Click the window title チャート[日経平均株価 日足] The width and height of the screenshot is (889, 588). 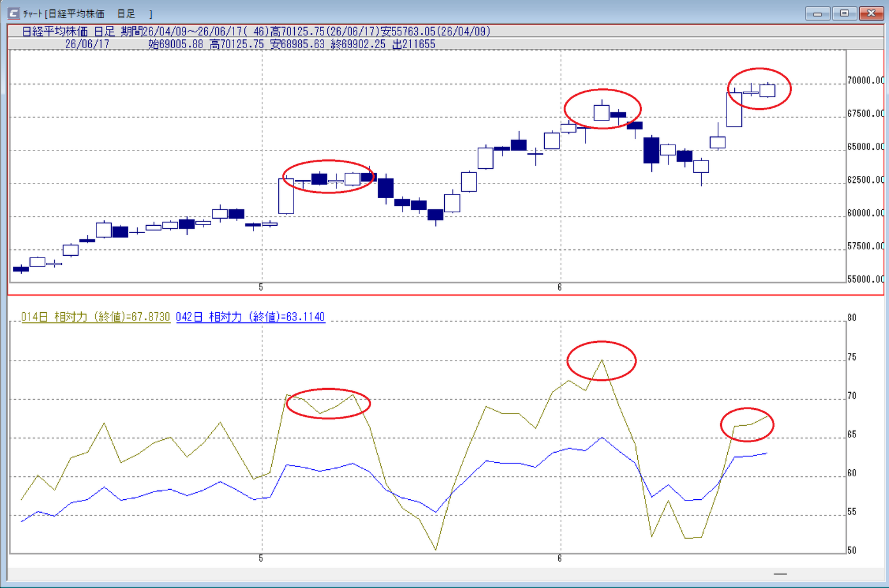coord(88,14)
